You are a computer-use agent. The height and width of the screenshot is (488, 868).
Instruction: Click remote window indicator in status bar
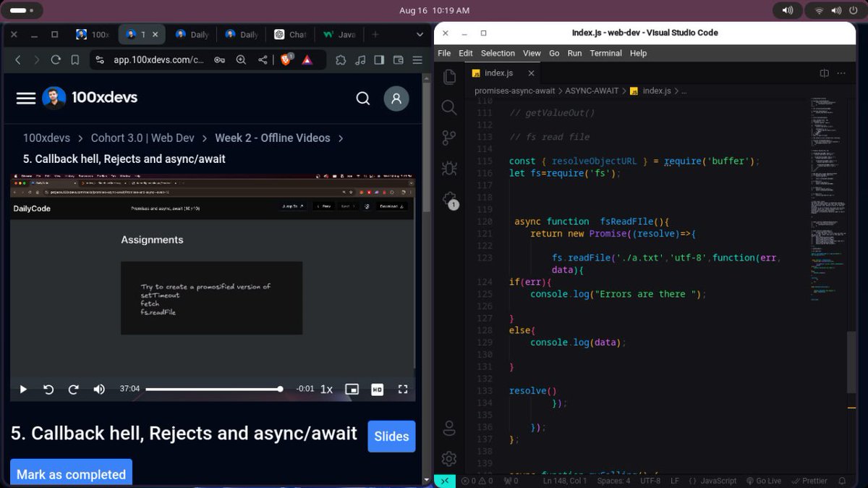click(445, 481)
